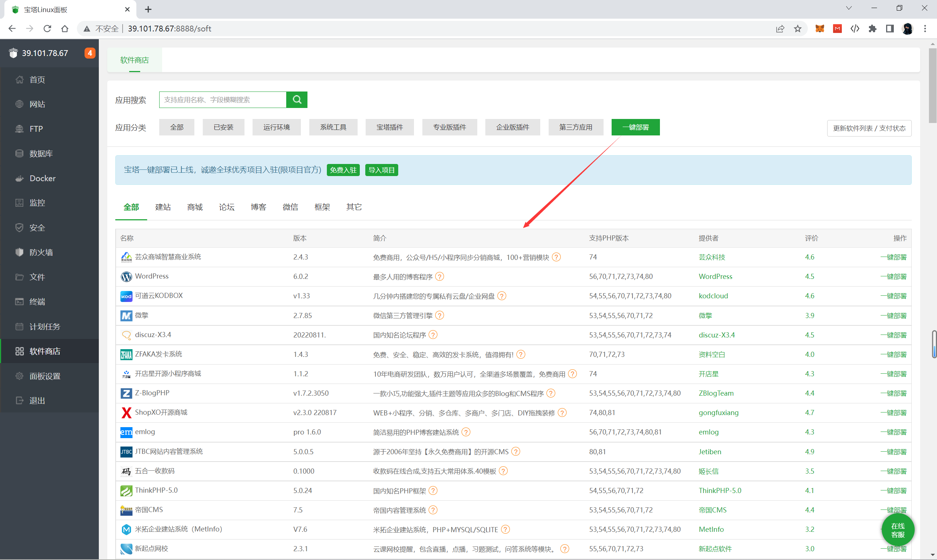Bookmark this page with star icon
This screenshot has height=560, width=937.
pyautogui.click(x=798, y=29)
